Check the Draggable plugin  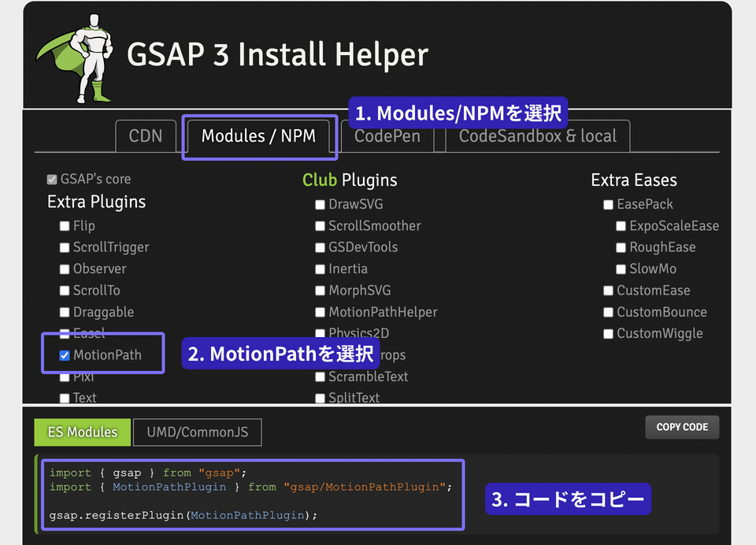[65, 312]
